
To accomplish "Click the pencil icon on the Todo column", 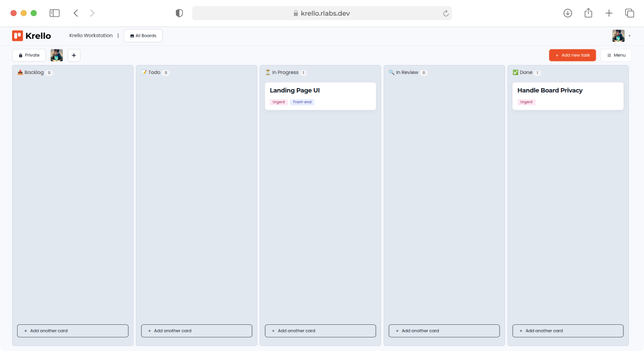I will (x=144, y=72).
